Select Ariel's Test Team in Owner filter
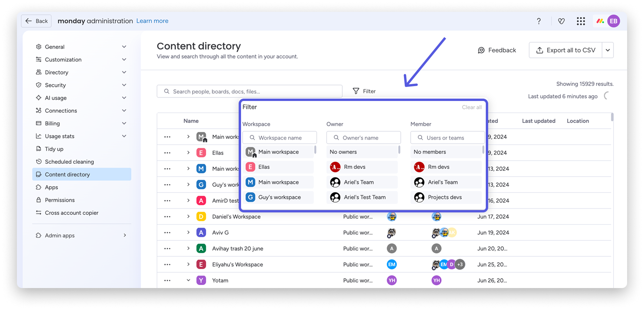644x310 pixels. tap(362, 197)
